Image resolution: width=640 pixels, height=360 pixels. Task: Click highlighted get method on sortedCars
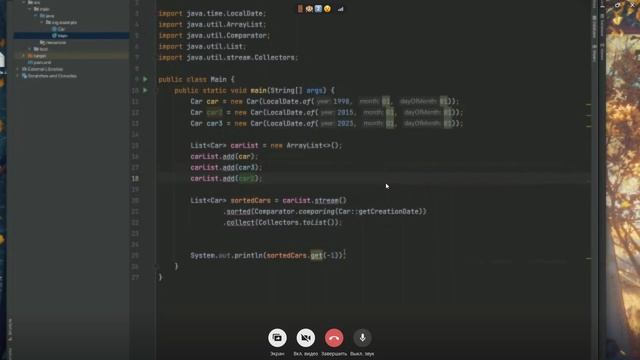coord(317,256)
